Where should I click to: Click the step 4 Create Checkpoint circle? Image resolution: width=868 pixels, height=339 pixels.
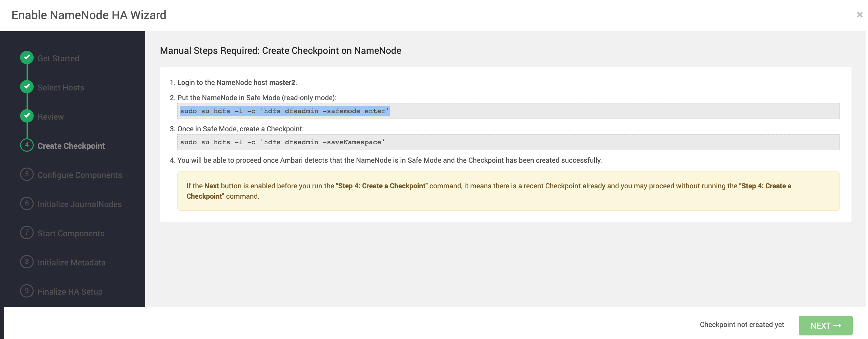27,145
